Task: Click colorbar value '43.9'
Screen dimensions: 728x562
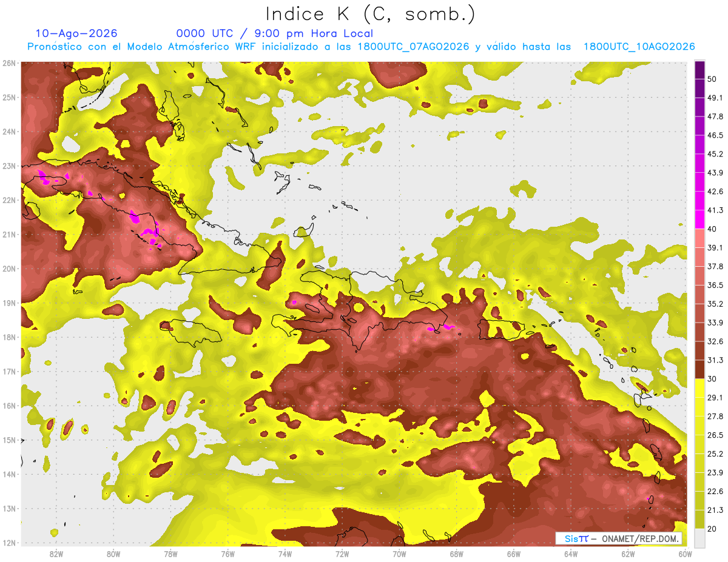Action: [x=715, y=173]
